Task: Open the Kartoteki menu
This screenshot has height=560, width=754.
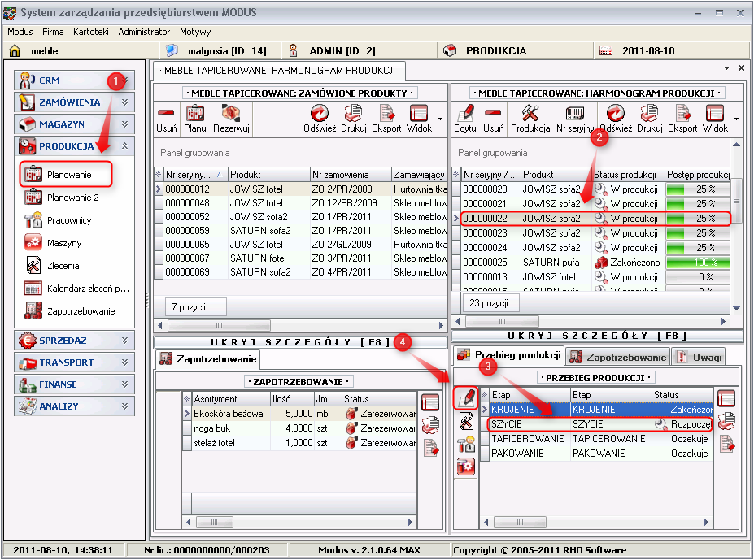Action: click(x=90, y=32)
